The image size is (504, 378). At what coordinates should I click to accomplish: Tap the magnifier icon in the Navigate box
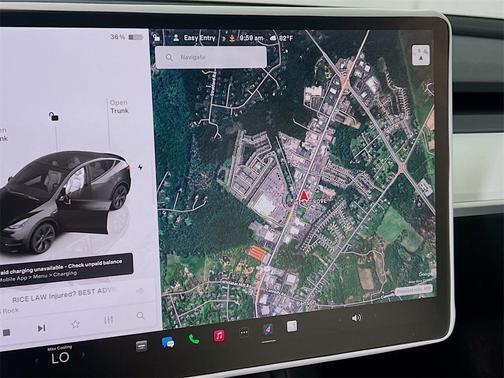169,57
